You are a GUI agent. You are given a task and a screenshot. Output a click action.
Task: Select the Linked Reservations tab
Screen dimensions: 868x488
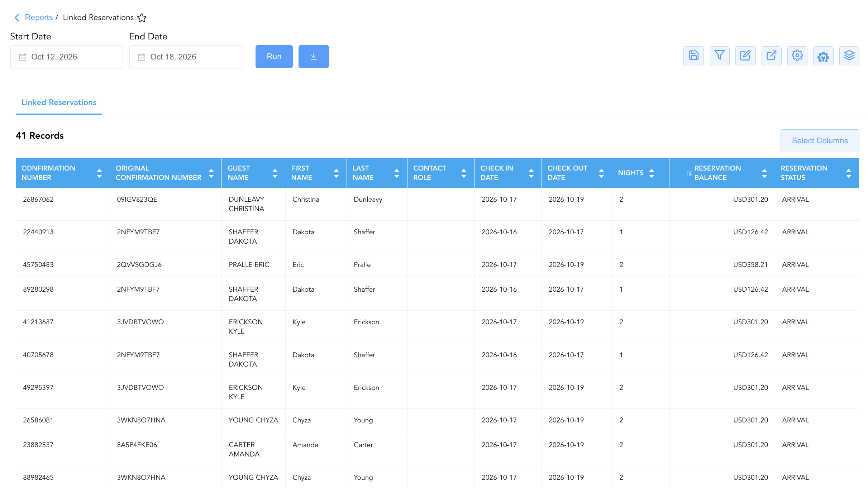(59, 102)
